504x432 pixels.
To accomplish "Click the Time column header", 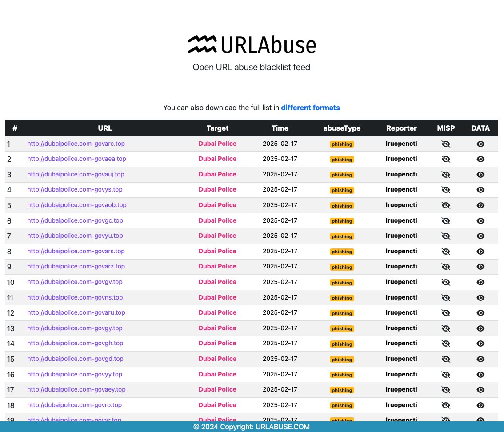I will pyautogui.click(x=280, y=128).
